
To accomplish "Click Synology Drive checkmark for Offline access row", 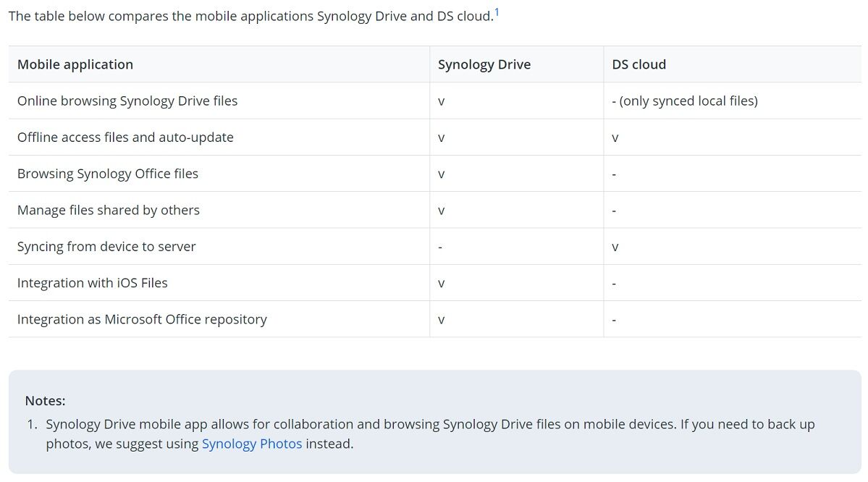I will coord(441,138).
